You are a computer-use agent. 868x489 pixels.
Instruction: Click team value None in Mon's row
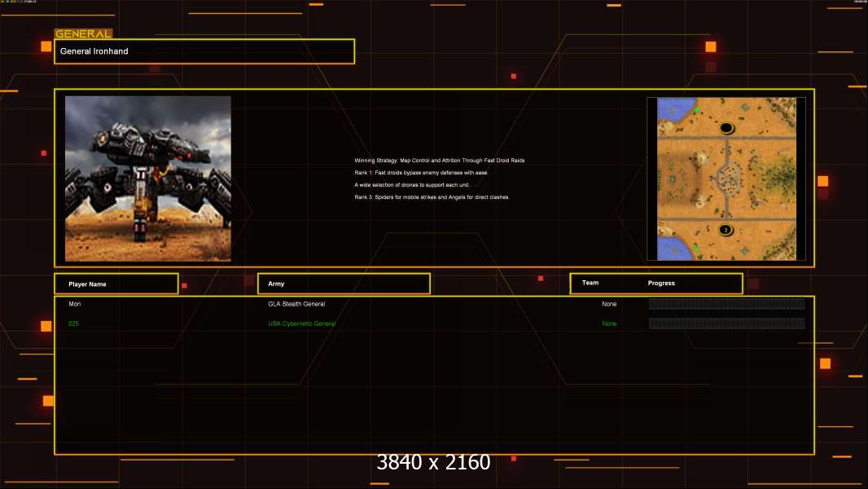(x=609, y=304)
